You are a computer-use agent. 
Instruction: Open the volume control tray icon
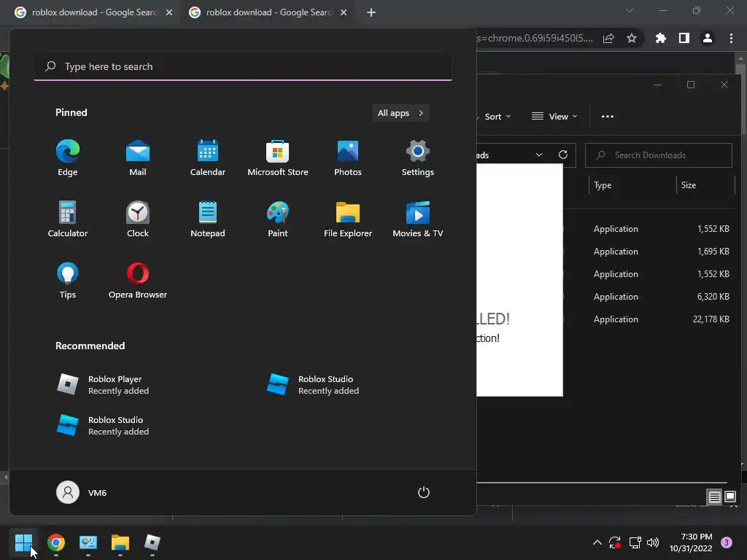coord(653,542)
